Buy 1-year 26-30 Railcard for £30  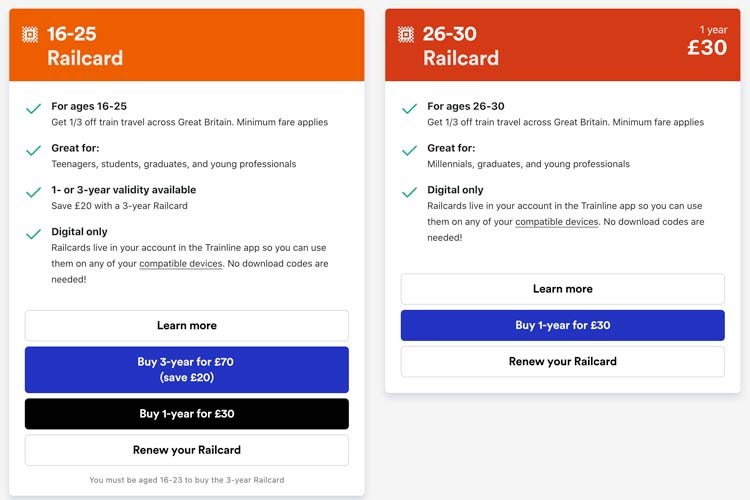pyautogui.click(x=562, y=325)
